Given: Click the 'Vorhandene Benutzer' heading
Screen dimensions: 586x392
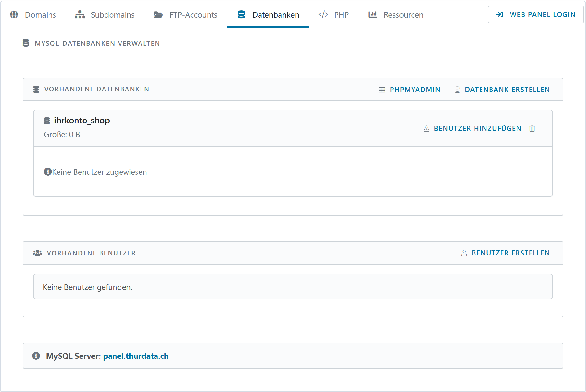Looking at the screenshot, I should pyautogui.click(x=91, y=253).
